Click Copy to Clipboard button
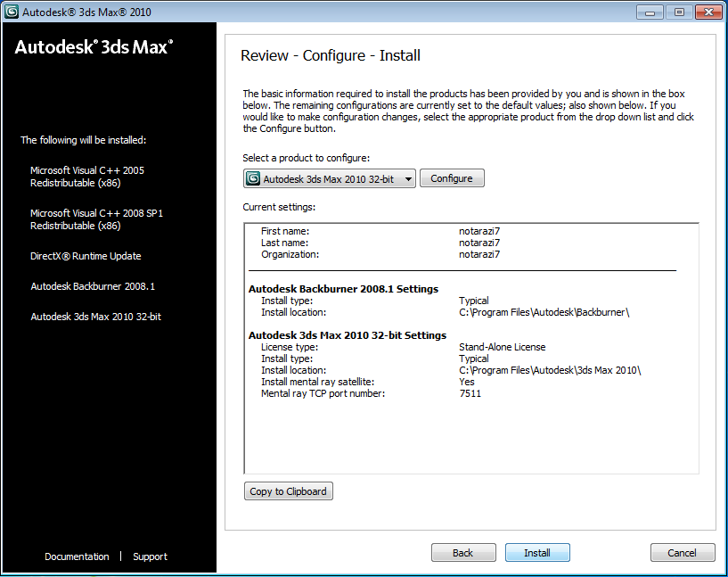The width and height of the screenshot is (728, 577). click(289, 491)
